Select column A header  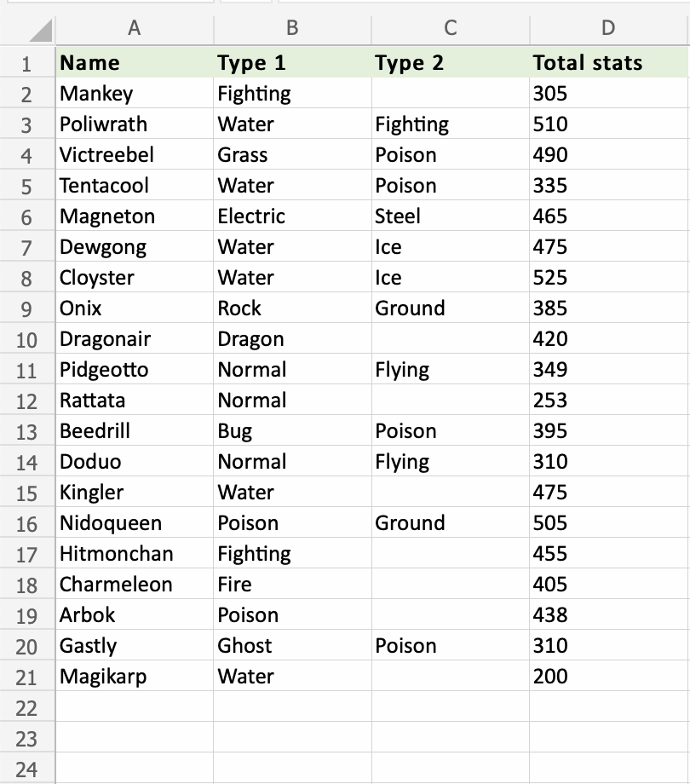click(x=134, y=28)
